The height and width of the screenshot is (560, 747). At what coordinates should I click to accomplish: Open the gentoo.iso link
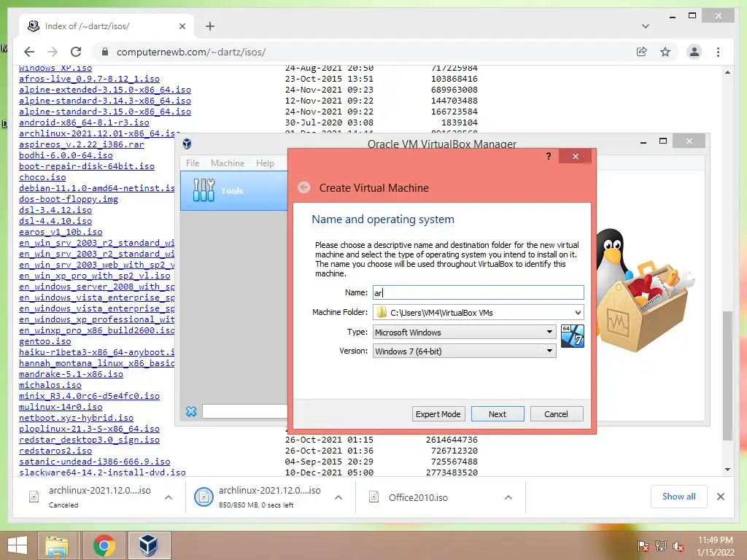coord(44,341)
